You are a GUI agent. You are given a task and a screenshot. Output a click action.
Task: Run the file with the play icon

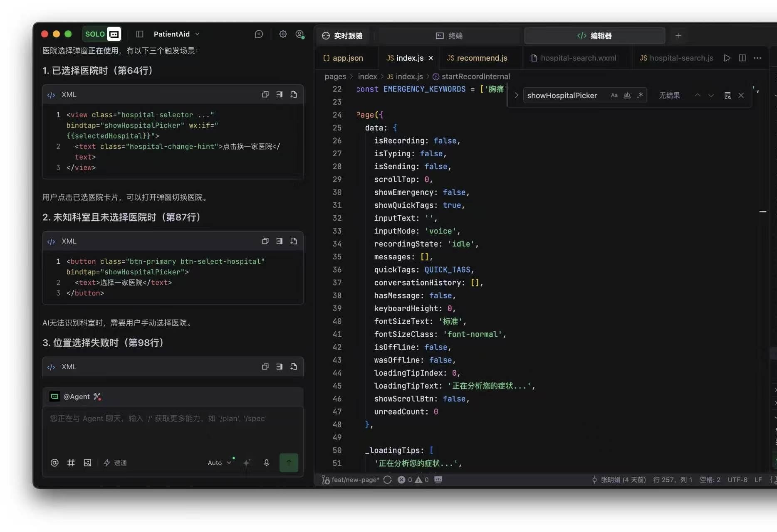point(727,58)
